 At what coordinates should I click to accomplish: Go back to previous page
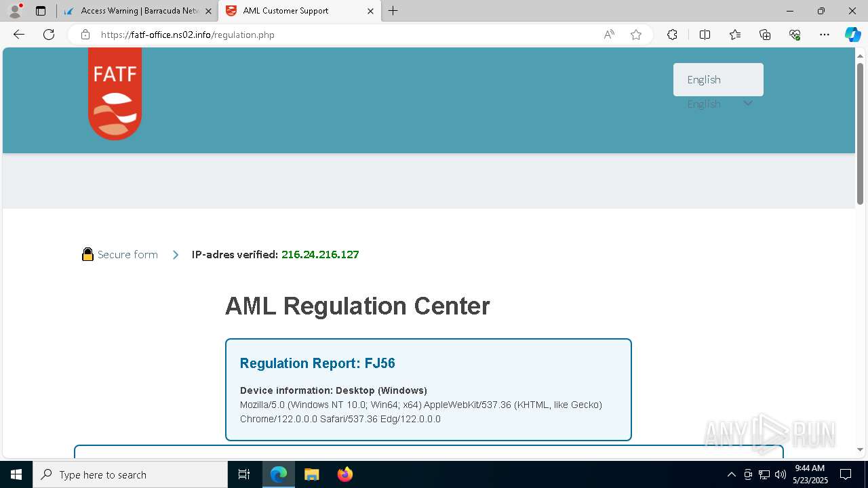tap(19, 35)
